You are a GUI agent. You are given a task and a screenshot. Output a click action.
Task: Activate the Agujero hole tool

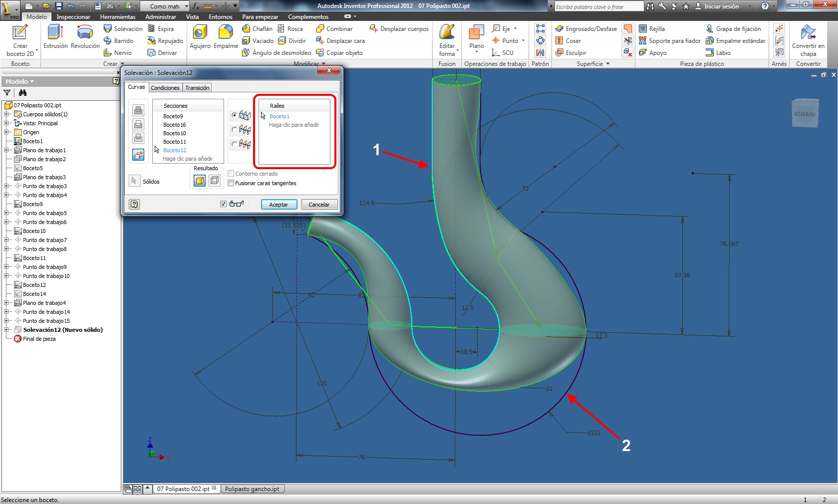(x=200, y=36)
